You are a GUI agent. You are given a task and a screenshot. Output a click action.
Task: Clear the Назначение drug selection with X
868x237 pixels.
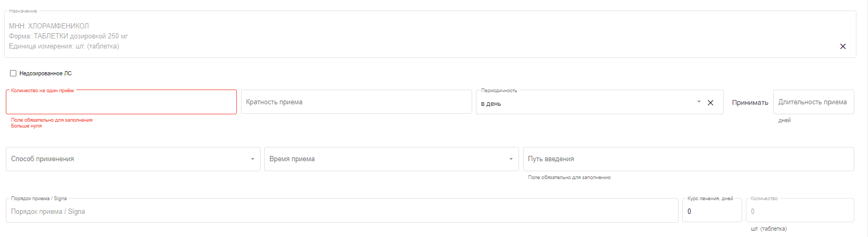click(x=843, y=46)
